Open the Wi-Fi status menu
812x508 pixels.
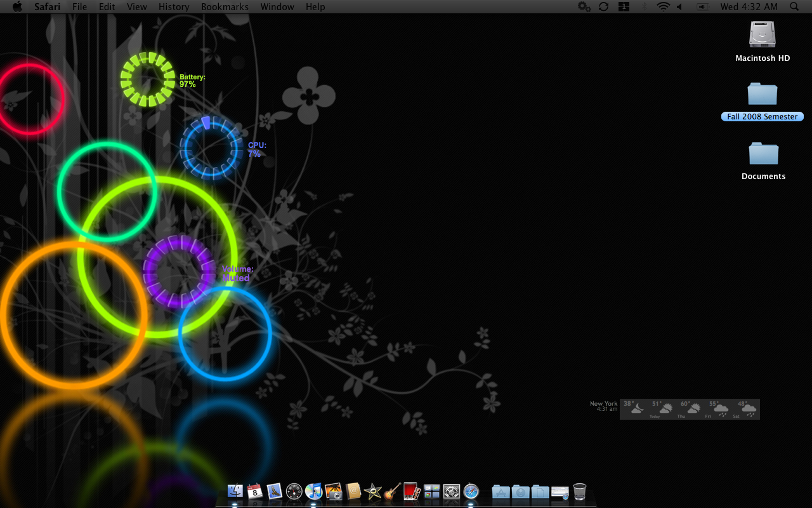tap(663, 6)
